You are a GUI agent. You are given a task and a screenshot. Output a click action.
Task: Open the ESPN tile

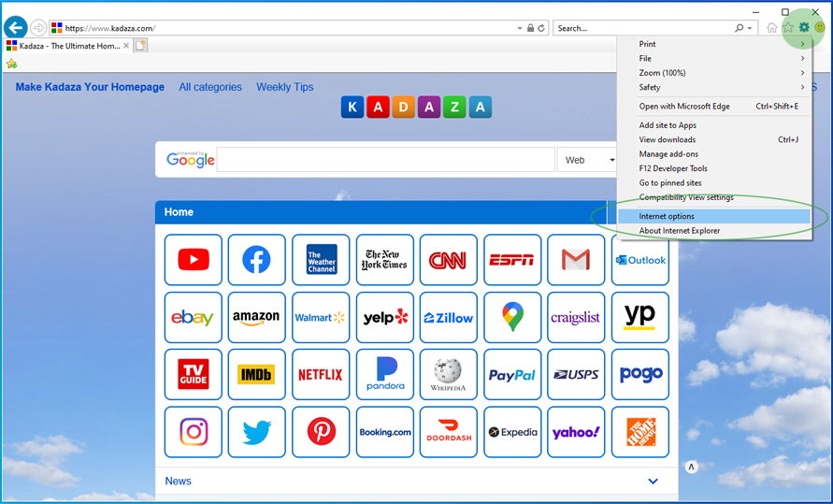(x=512, y=260)
